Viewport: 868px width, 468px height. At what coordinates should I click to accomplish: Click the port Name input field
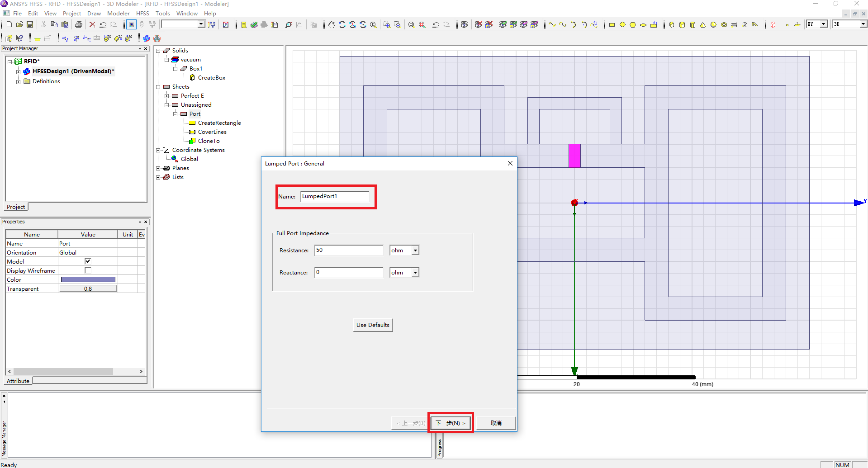tap(335, 196)
